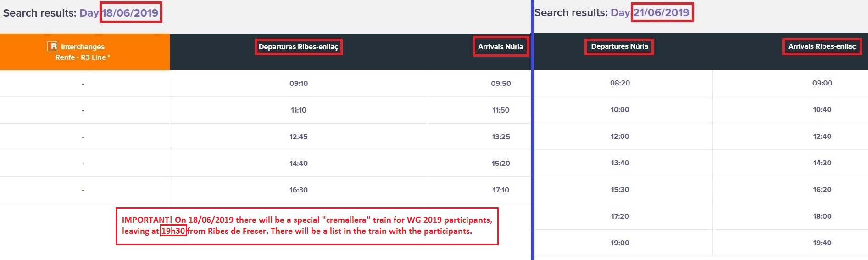Select the 09:10 departure from Ribes-enllaç
The width and height of the screenshot is (868, 260).
(x=299, y=84)
